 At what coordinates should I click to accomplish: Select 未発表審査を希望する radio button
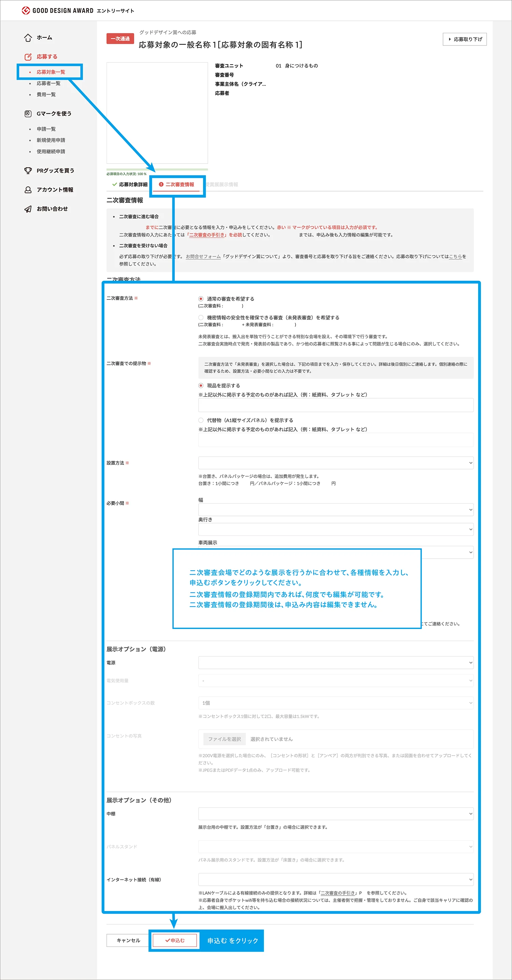[x=201, y=317]
